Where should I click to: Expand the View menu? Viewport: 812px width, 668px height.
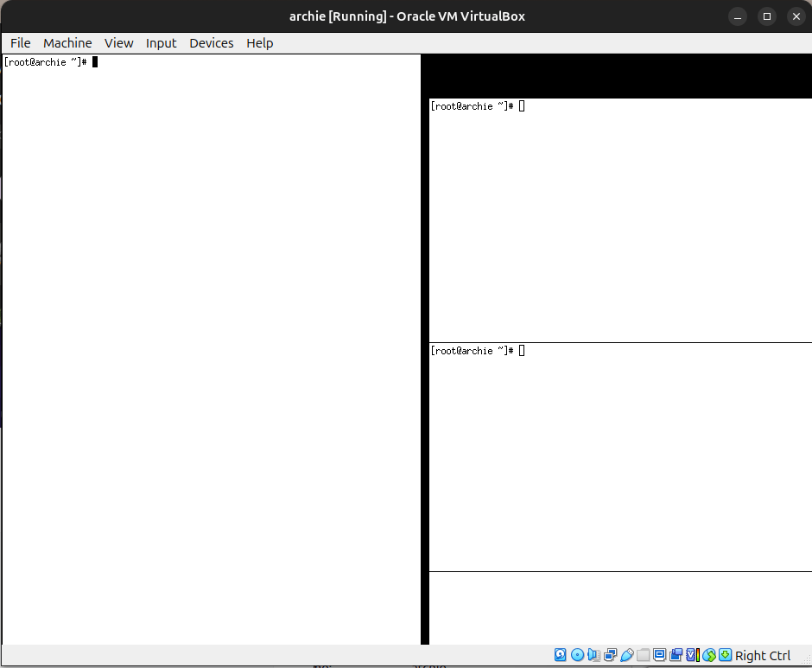tap(119, 43)
